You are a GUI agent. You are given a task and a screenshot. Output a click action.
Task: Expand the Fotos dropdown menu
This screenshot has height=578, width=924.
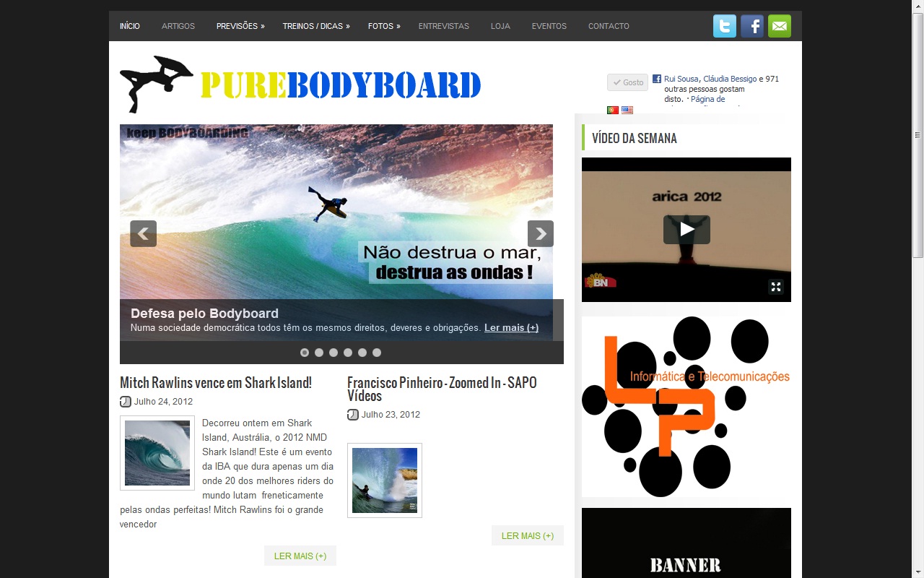click(x=383, y=26)
